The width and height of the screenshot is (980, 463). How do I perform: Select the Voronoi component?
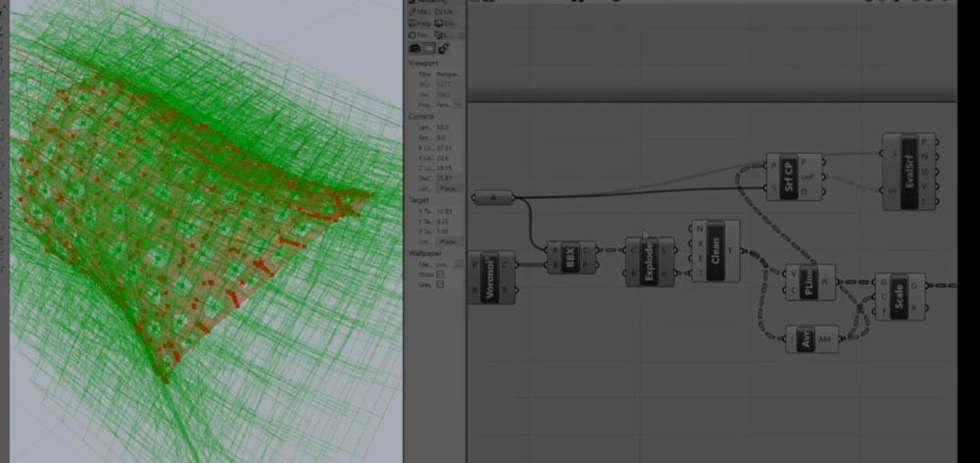tap(491, 278)
